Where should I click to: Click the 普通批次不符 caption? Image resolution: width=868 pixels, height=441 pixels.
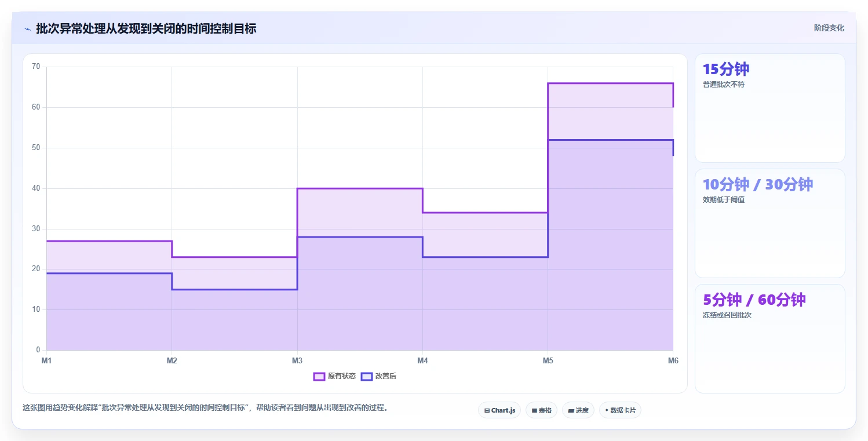point(723,85)
